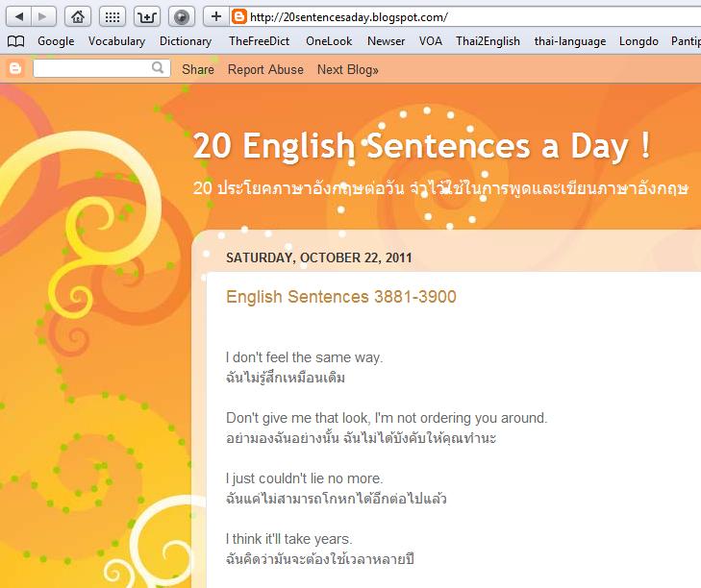Click sentence I just couldn't lie no more
701x588 pixels.
(305, 478)
